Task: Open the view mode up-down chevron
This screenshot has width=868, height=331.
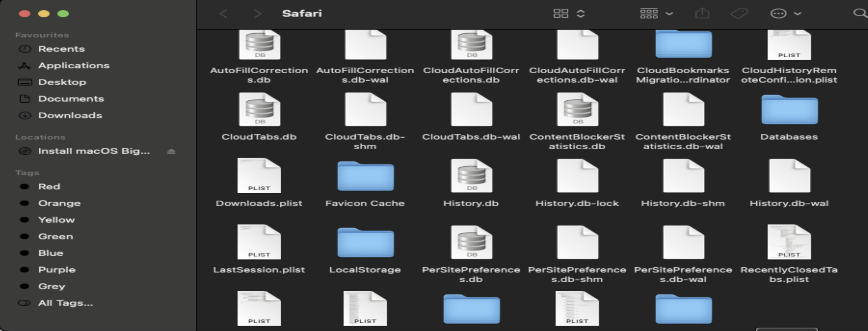Action: pyautogui.click(x=581, y=13)
